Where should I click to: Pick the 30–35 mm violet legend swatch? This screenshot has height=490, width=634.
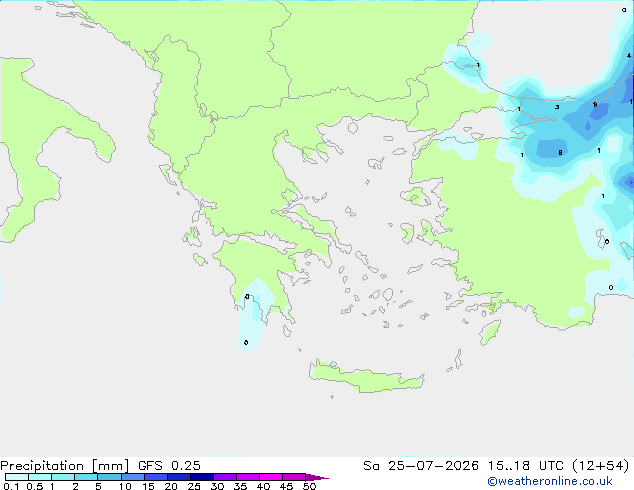click(x=225, y=477)
